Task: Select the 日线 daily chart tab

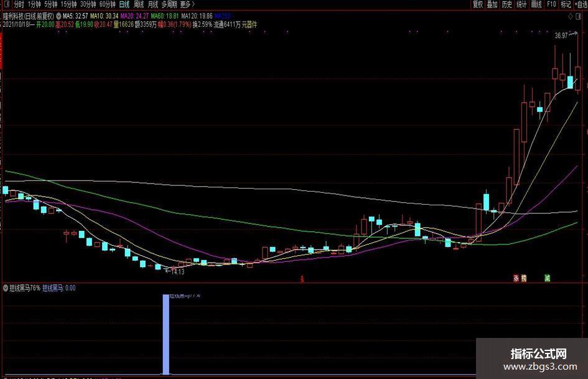Action: 124,4
